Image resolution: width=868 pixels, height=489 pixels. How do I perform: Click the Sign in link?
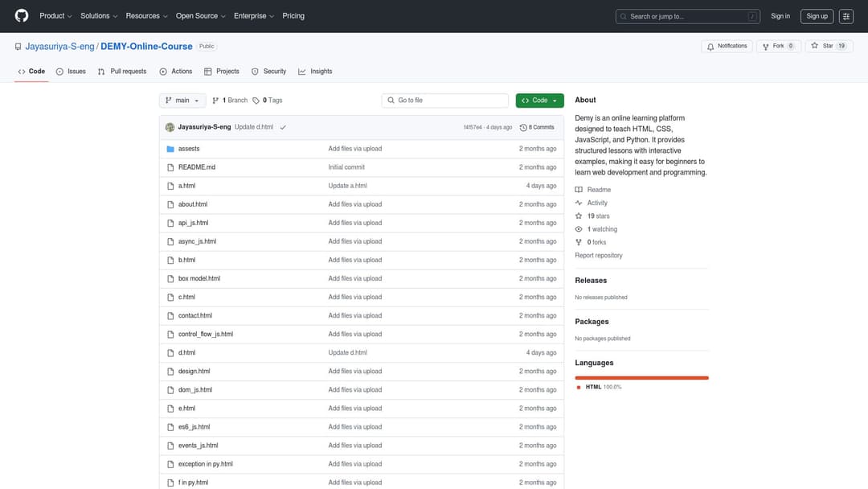coord(780,17)
